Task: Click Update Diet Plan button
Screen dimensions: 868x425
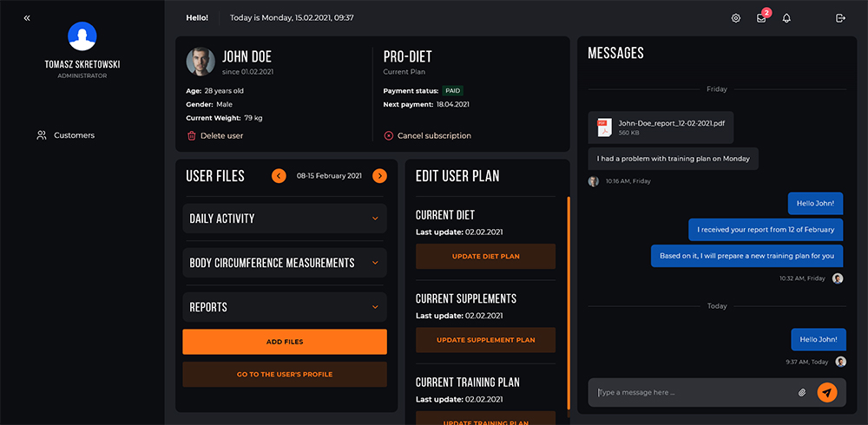Action: [485, 256]
